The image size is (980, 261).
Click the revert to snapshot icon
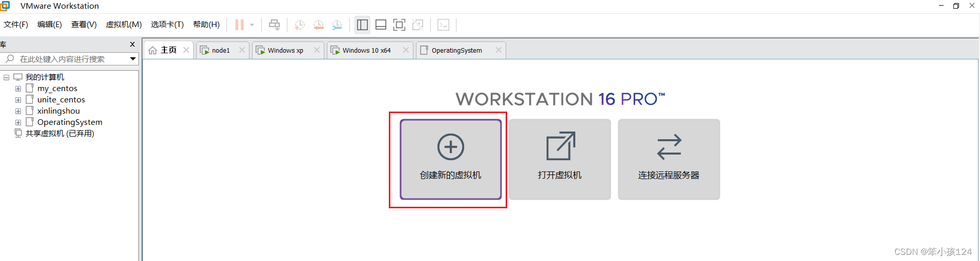click(x=318, y=25)
